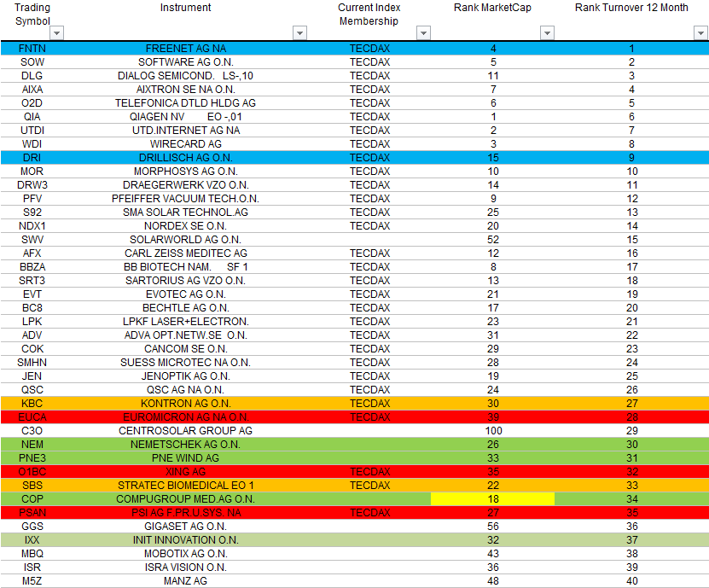709x588 pixels.
Task: Select the FNTN symbol cell
Action: 32,49
